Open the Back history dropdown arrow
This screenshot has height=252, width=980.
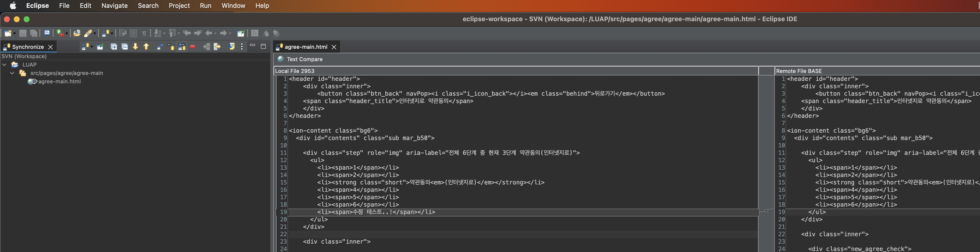(215, 34)
